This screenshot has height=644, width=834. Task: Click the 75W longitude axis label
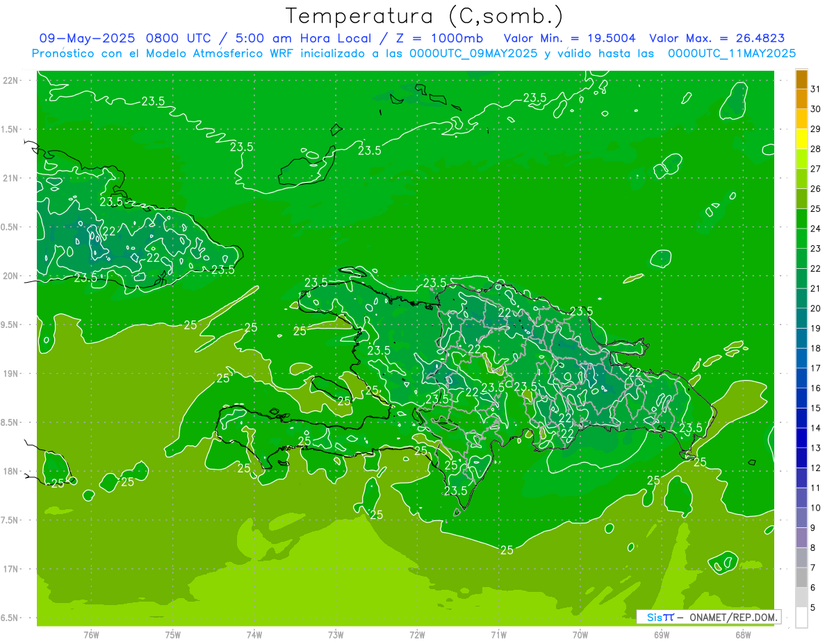coord(172,635)
